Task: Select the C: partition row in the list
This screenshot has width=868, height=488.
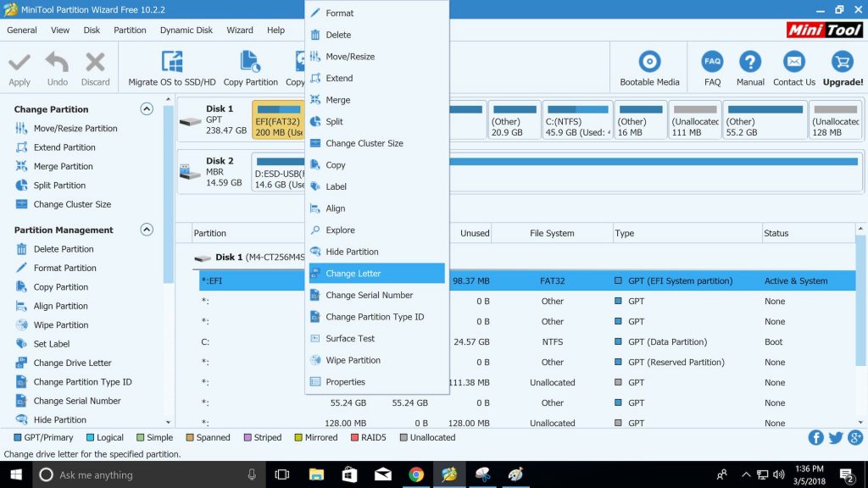Action: point(526,342)
